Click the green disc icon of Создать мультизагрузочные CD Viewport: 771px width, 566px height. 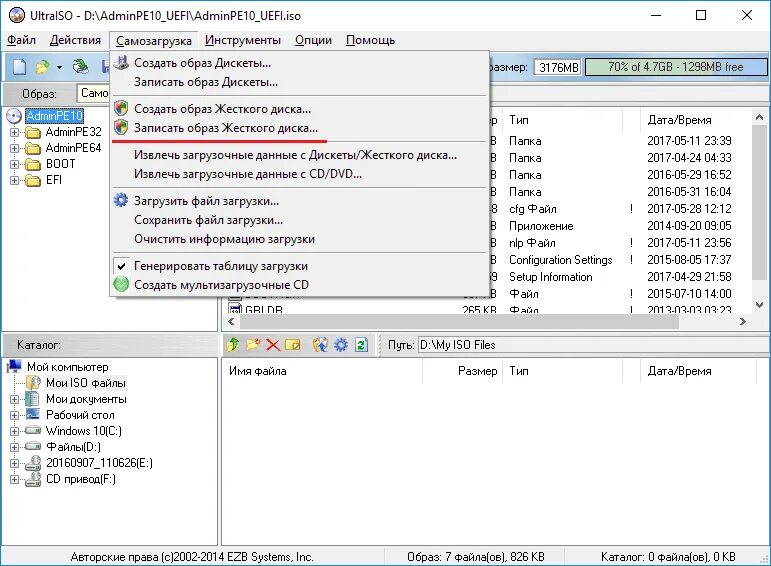(x=121, y=284)
